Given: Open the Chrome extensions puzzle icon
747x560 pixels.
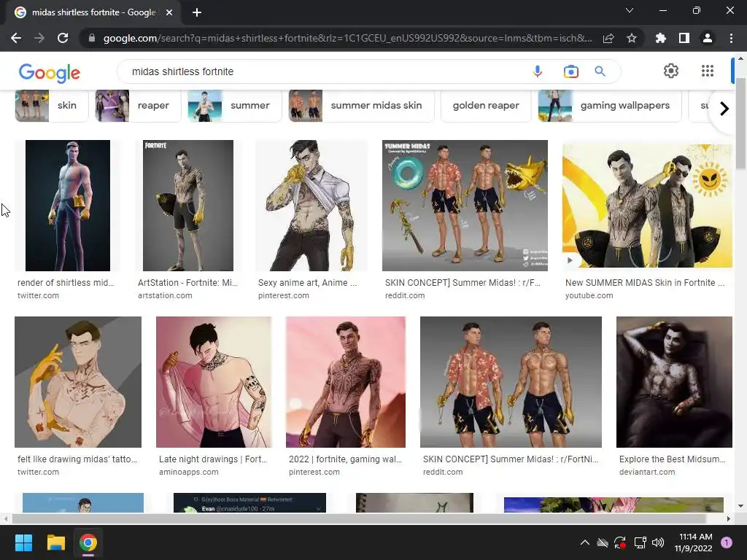Looking at the screenshot, I should click(660, 38).
